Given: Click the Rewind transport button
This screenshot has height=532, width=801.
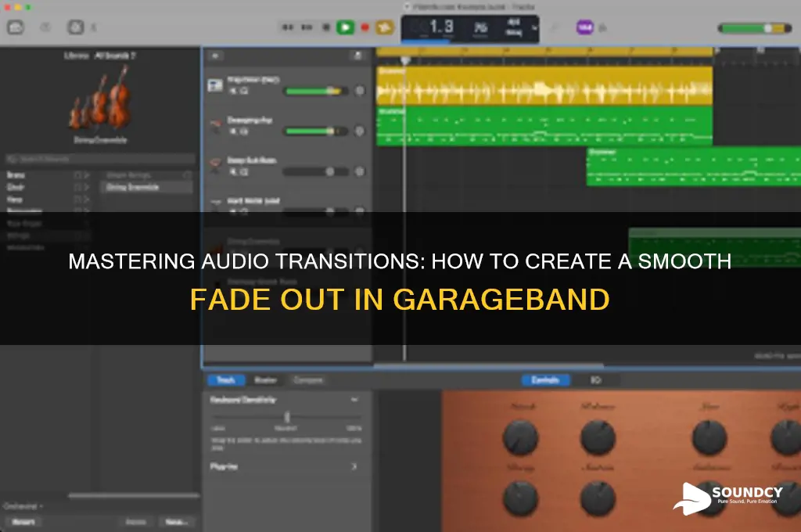Looking at the screenshot, I should (x=288, y=27).
